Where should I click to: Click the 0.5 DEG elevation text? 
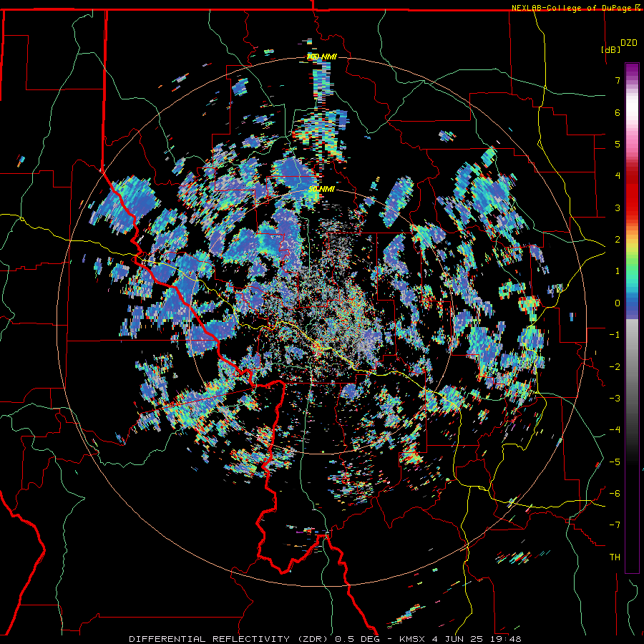pyautogui.click(x=357, y=639)
